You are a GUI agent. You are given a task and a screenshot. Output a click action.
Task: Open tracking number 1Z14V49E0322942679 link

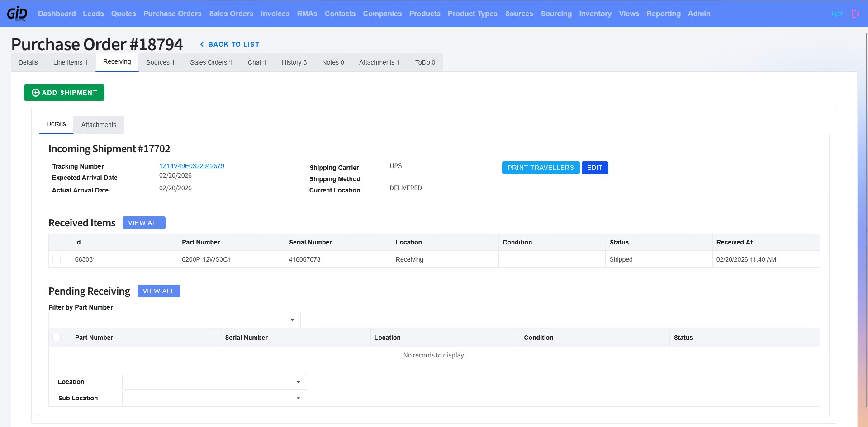192,166
